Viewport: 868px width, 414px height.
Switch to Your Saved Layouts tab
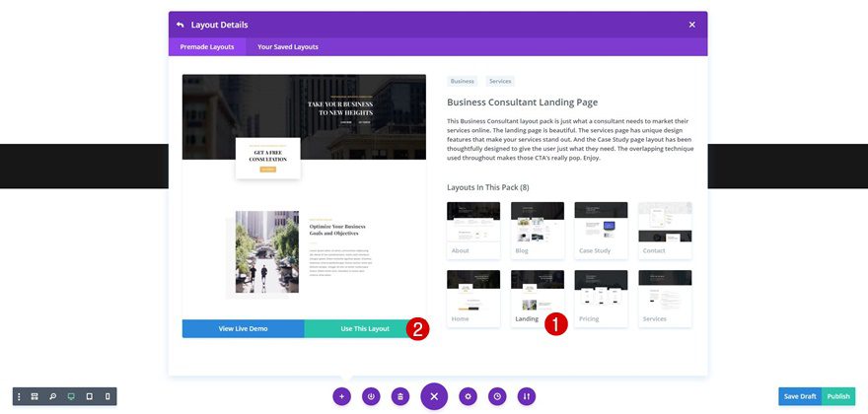[x=288, y=47]
